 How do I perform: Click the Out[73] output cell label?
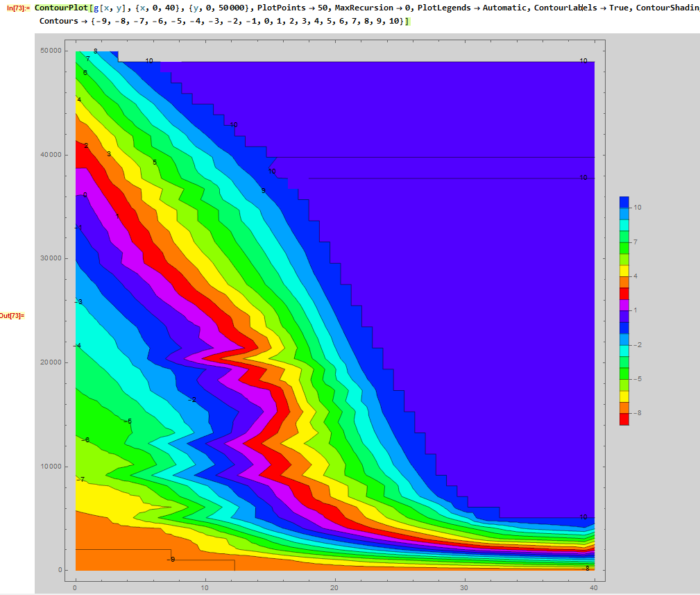point(12,315)
